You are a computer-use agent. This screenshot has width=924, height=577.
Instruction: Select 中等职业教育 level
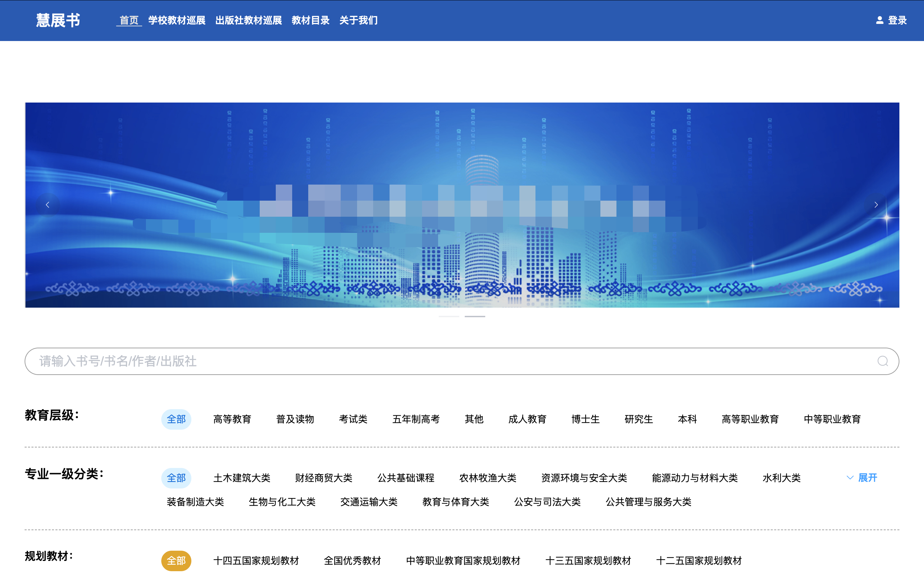point(832,419)
